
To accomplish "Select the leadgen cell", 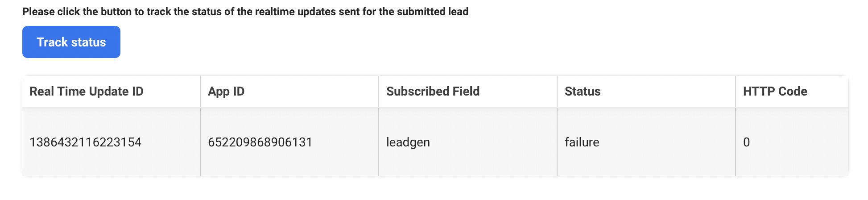I will [408, 142].
